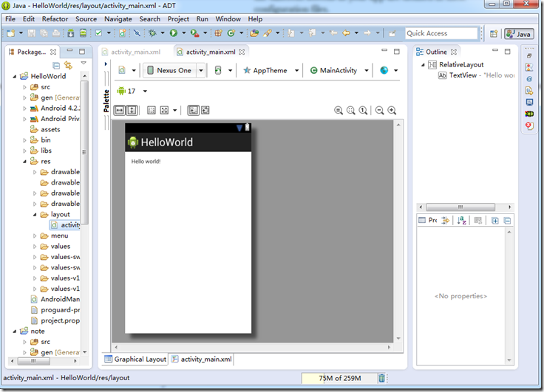The width and height of the screenshot is (544, 392).
Task: Click the New Java Class green C icon
Action: coord(231,33)
